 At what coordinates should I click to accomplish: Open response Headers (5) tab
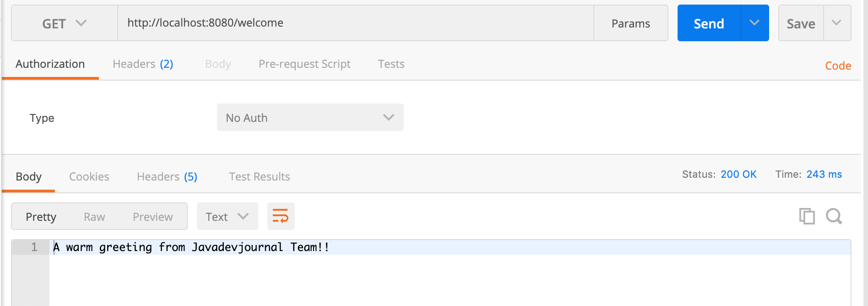click(x=167, y=177)
